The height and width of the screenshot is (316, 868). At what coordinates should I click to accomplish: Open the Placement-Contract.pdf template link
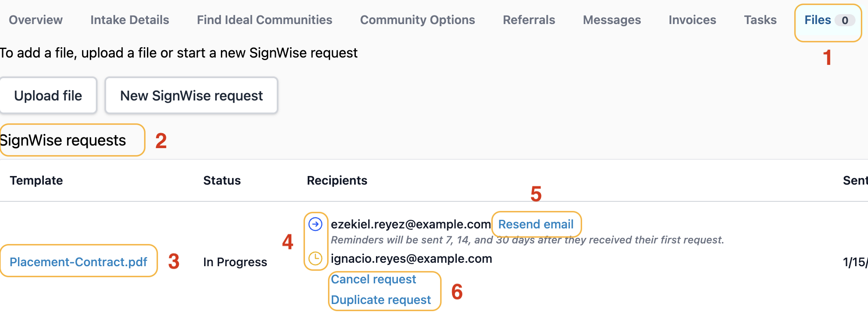click(78, 262)
